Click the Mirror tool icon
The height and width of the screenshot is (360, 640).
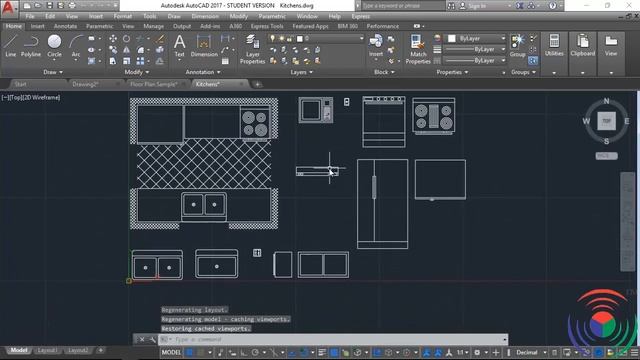pos(127,50)
